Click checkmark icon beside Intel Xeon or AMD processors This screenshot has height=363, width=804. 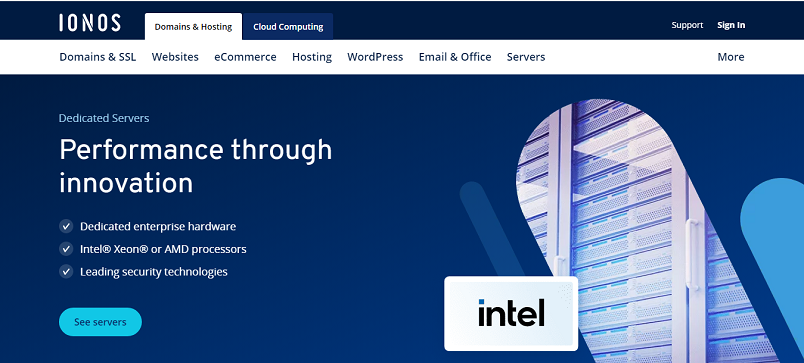(66, 249)
